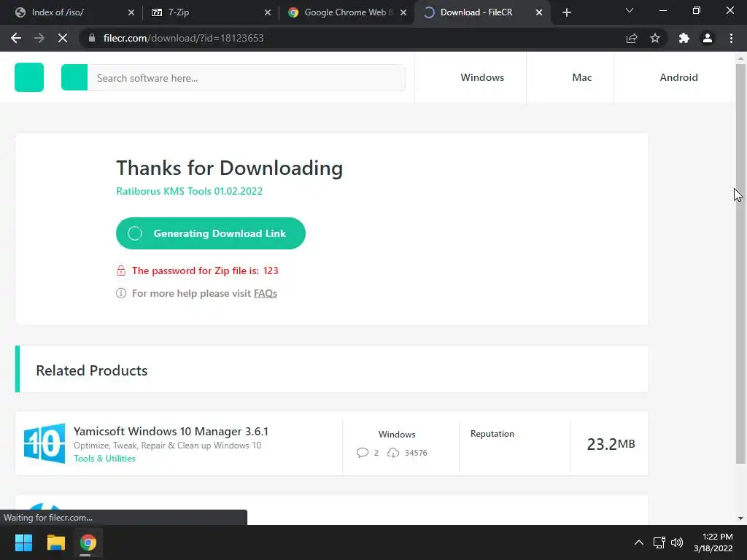This screenshot has height=560, width=747.
Task: Open the Chrome extensions puzzle icon
Action: (684, 38)
